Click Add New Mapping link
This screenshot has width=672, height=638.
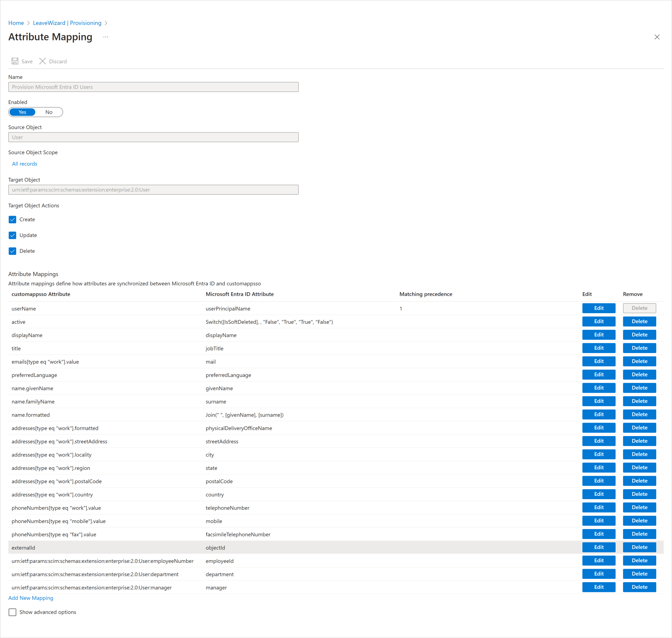(31, 598)
